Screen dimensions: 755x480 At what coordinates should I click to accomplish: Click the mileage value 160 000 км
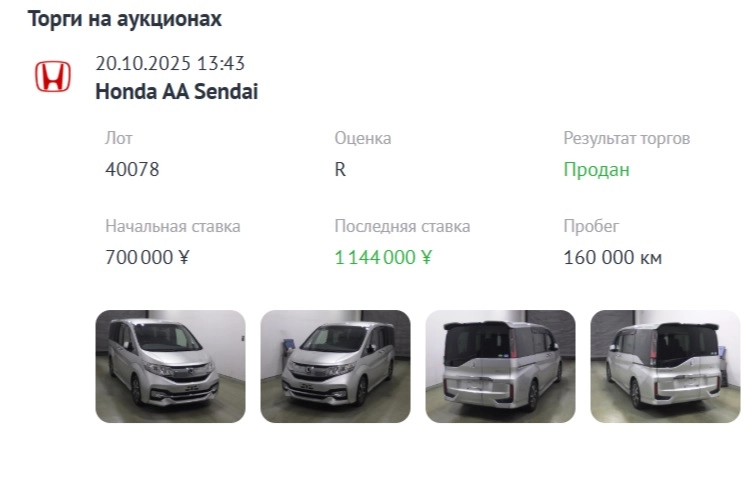click(x=613, y=257)
